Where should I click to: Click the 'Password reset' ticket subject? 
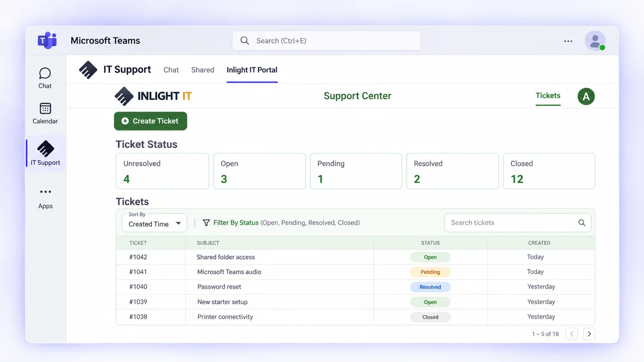pyautogui.click(x=219, y=287)
